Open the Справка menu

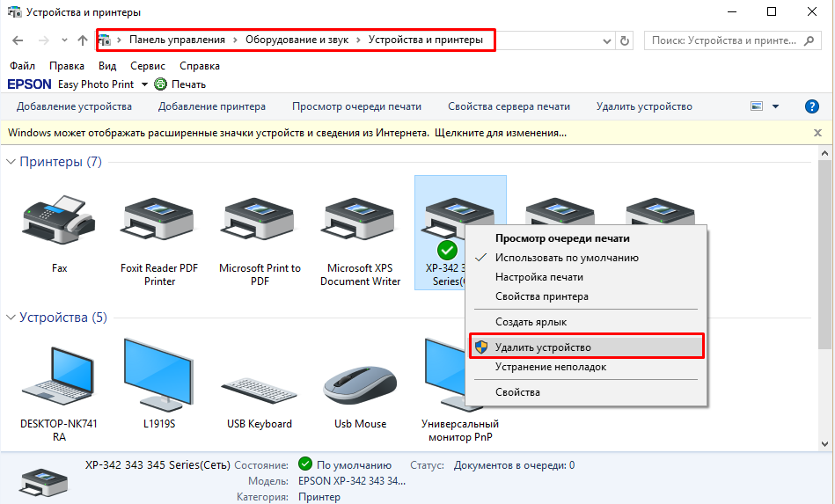tap(200, 66)
